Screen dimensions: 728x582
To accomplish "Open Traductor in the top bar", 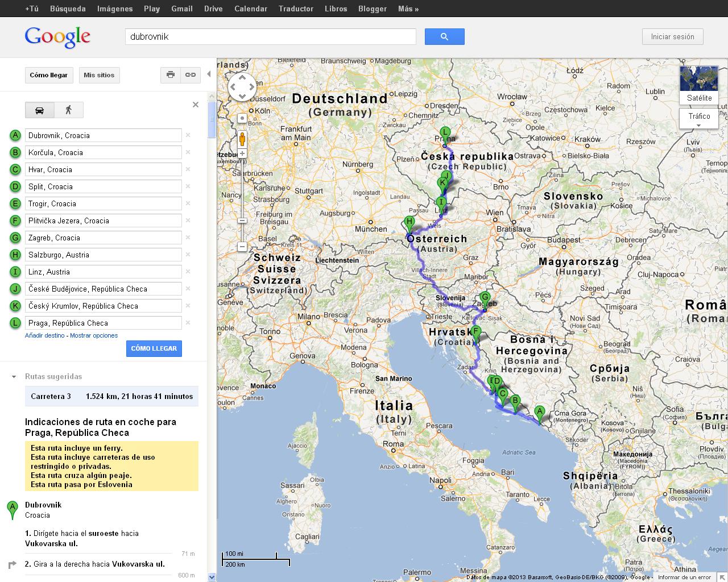I will pos(296,9).
